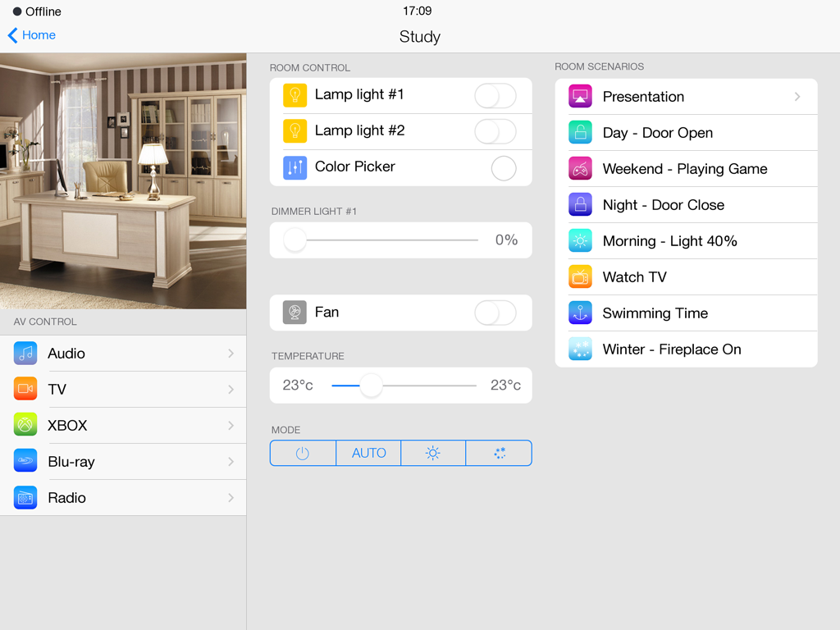Activate Weekend - Playing Game scenario

pyautogui.click(x=687, y=169)
